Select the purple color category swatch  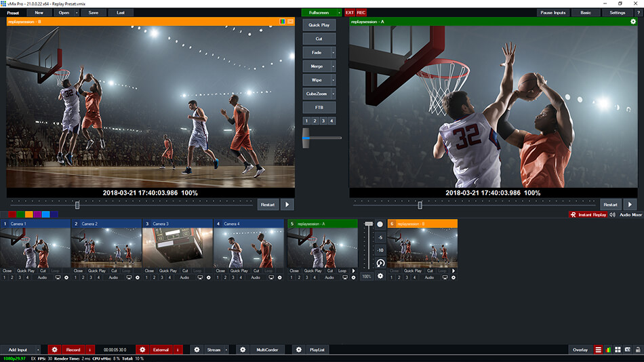click(37, 214)
